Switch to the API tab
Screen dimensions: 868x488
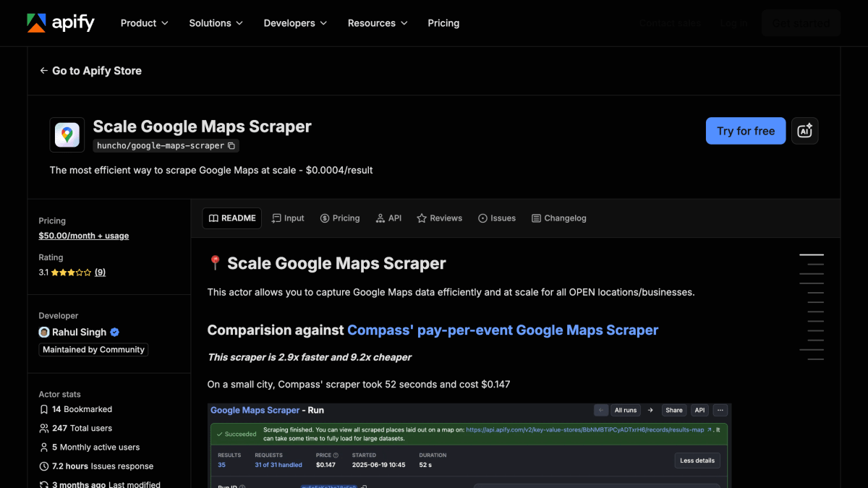pos(388,218)
